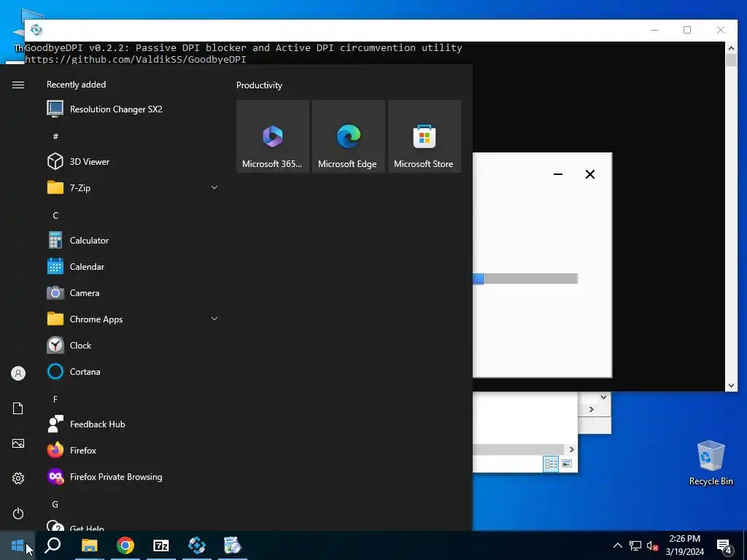Image resolution: width=747 pixels, height=560 pixels.
Task: Close the small white dialog window
Action: (589, 174)
